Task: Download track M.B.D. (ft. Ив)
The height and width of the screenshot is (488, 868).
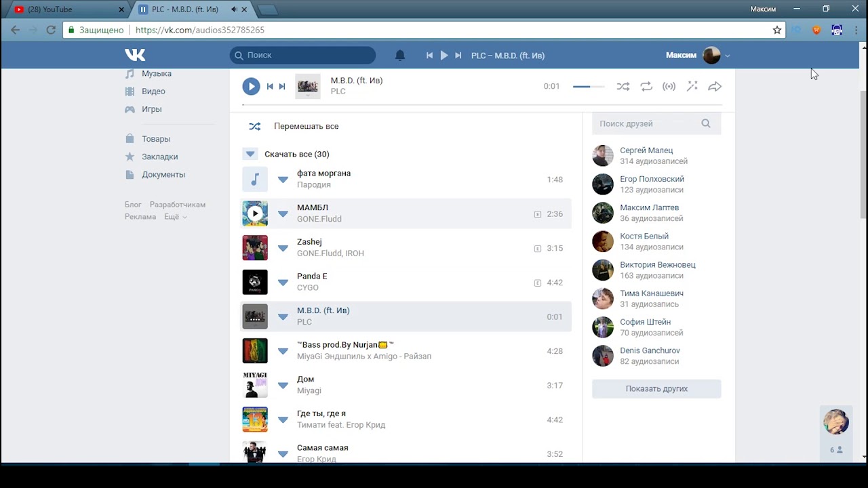Action: 283,317
